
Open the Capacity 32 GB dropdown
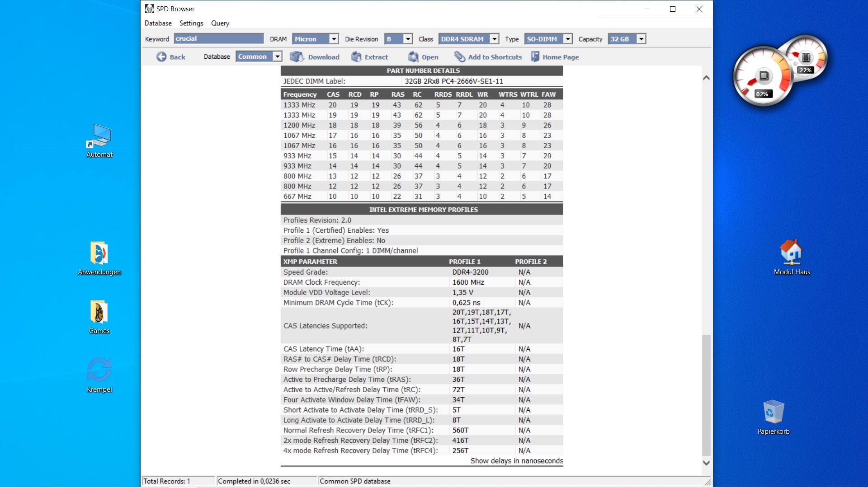[641, 39]
